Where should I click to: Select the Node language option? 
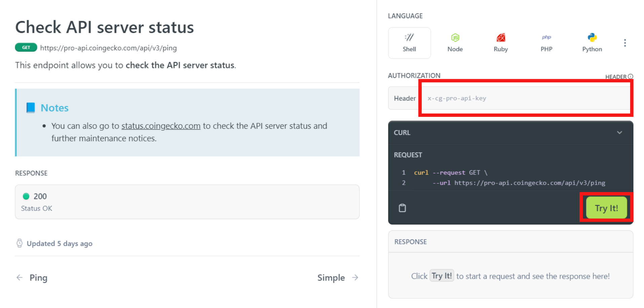455,43
